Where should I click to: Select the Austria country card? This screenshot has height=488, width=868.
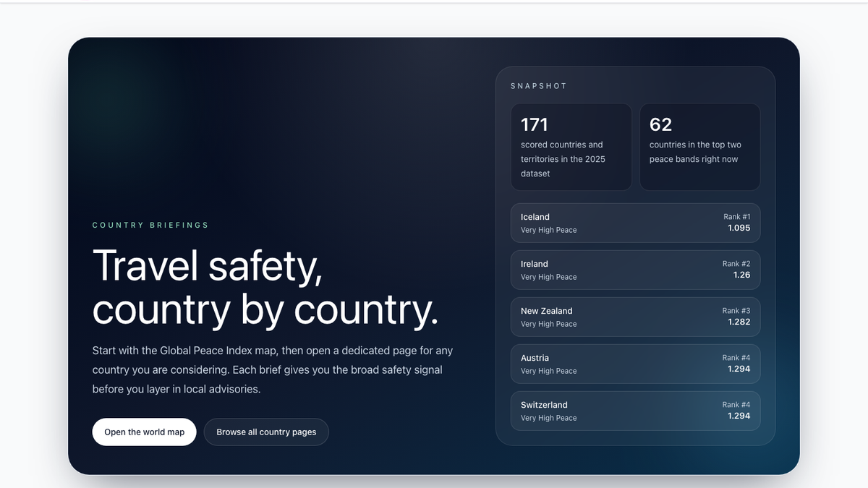(635, 364)
